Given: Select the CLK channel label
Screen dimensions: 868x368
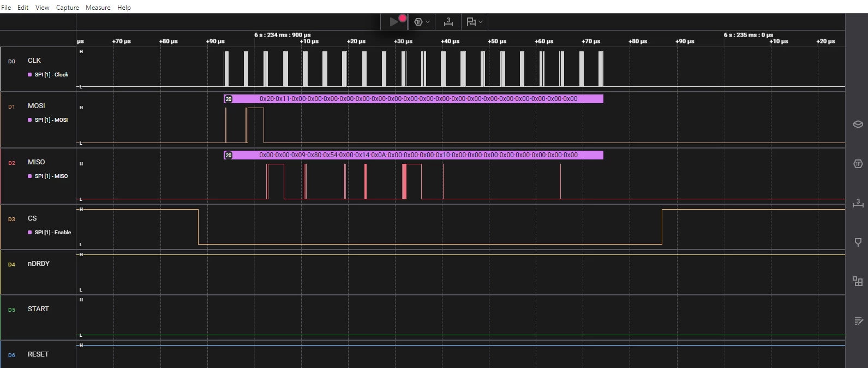Looking at the screenshot, I should click(x=34, y=61).
